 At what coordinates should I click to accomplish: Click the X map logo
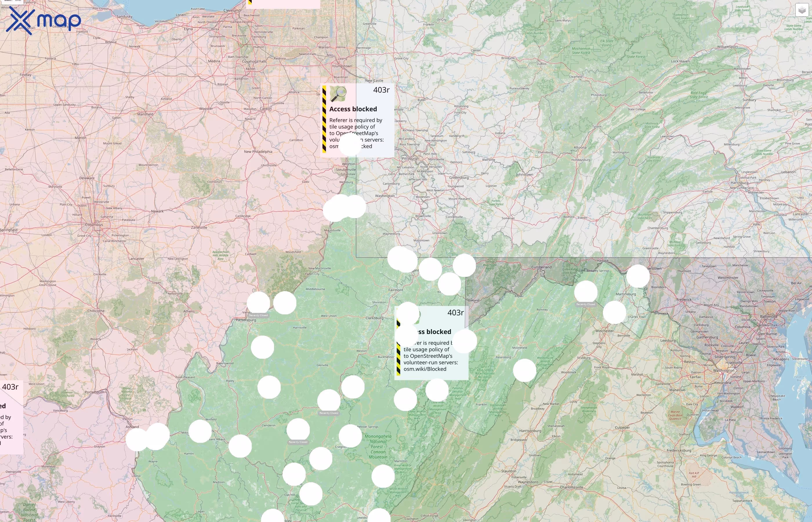point(43,21)
